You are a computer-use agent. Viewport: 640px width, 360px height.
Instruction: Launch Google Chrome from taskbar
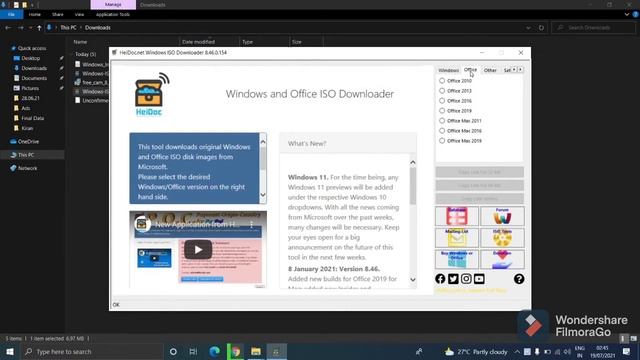tap(236, 351)
